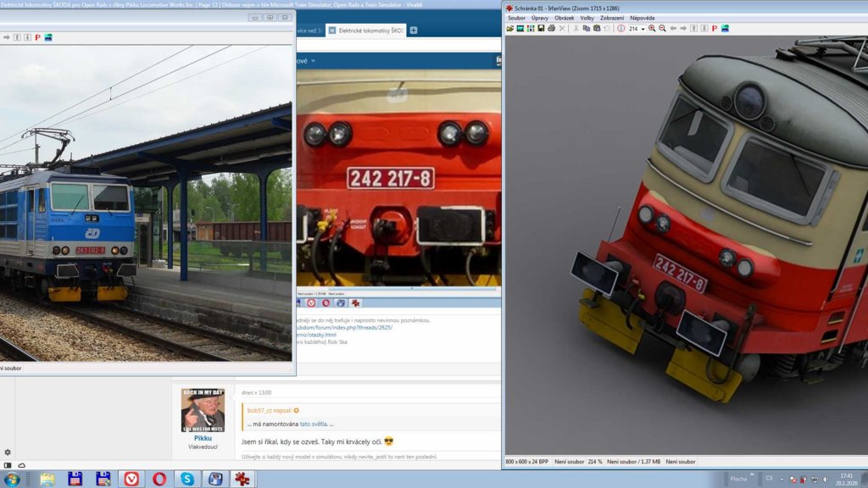This screenshot has width=868, height=488.
Task: Show image information with the red 'i' icon
Action: [x=620, y=28]
